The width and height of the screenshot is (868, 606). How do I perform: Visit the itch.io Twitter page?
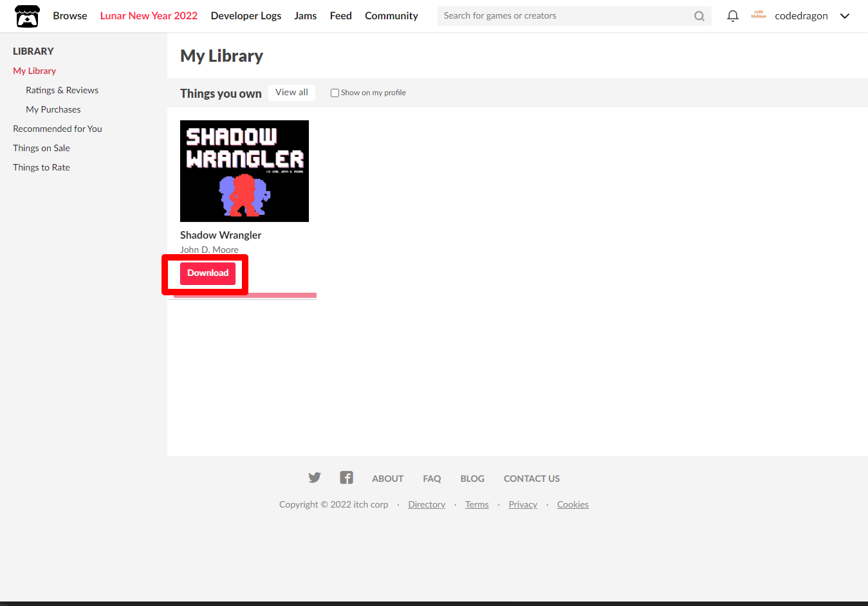coord(314,477)
